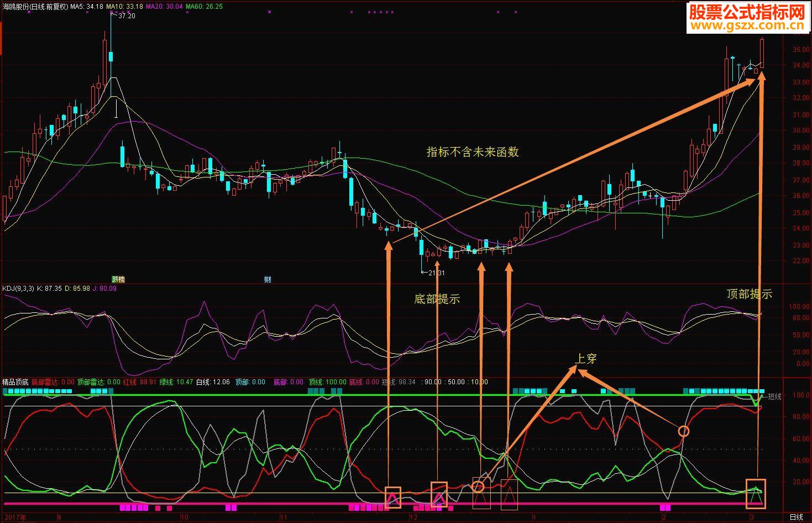Click the 白线: 12.06 readout
812x523 pixels.
pyautogui.click(x=213, y=382)
